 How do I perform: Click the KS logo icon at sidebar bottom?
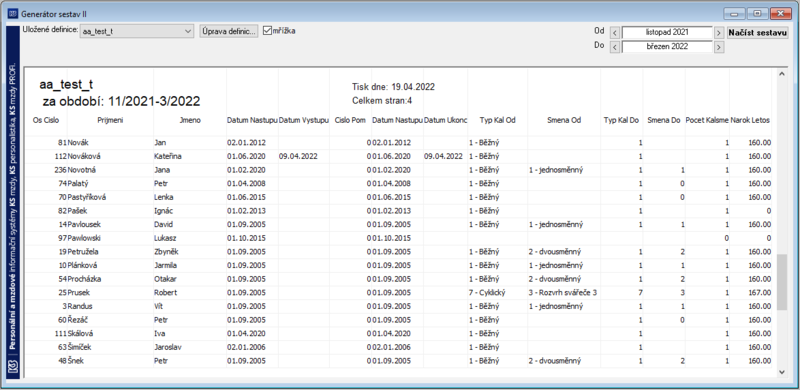click(13, 367)
